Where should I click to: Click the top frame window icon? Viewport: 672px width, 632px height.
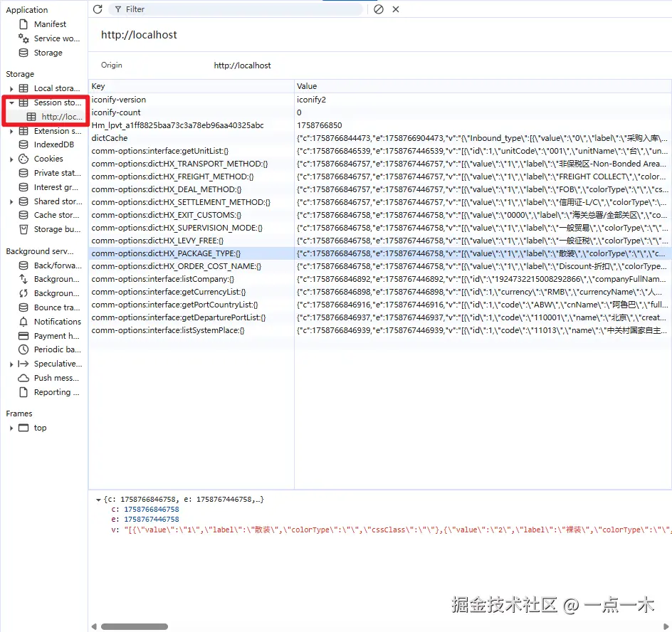pos(23,428)
